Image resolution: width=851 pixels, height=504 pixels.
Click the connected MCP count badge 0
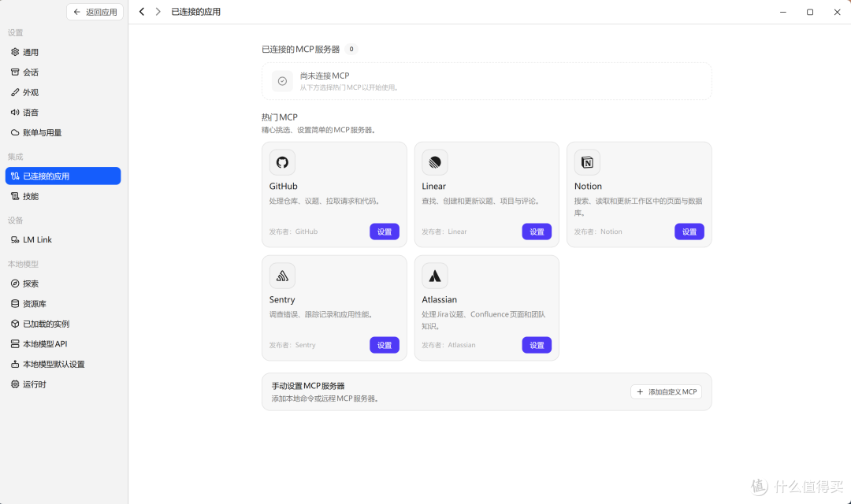pyautogui.click(x=351, y=50)
